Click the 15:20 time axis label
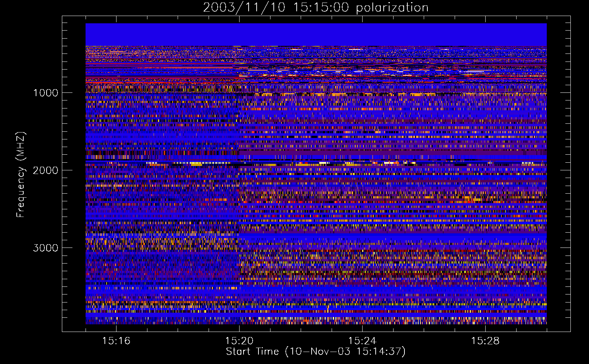The width and height of the screenshot is (589, 364). (239, 341)
